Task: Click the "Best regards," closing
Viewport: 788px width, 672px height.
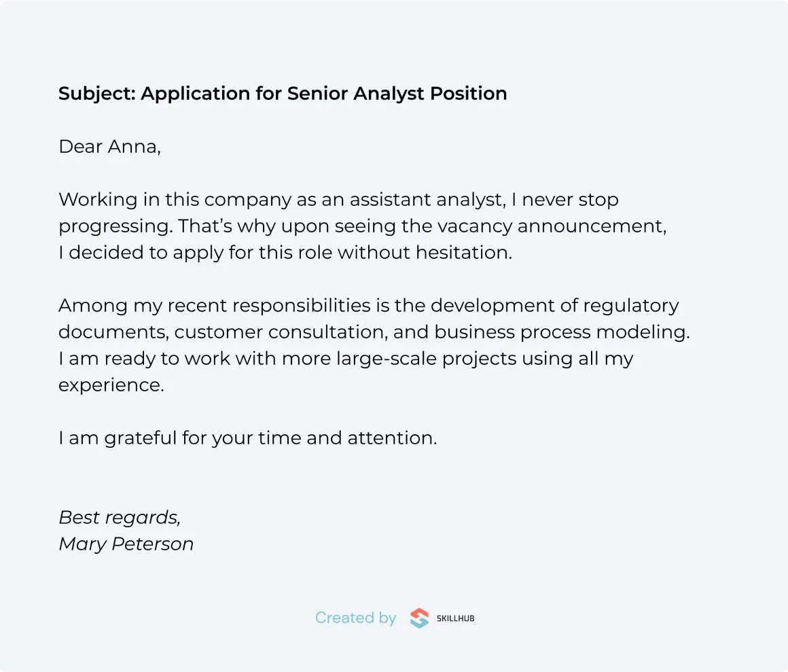Action: click(x=120, y=518)
